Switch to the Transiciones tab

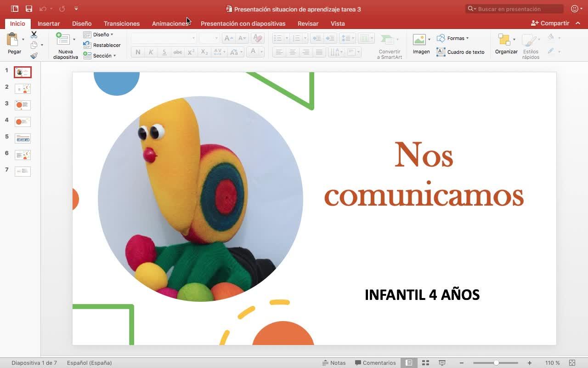click(121, 23)
